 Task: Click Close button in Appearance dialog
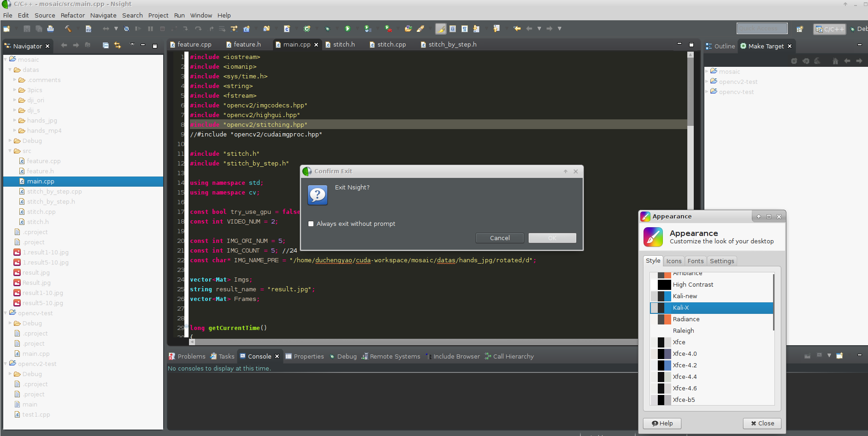pos(762,423)
